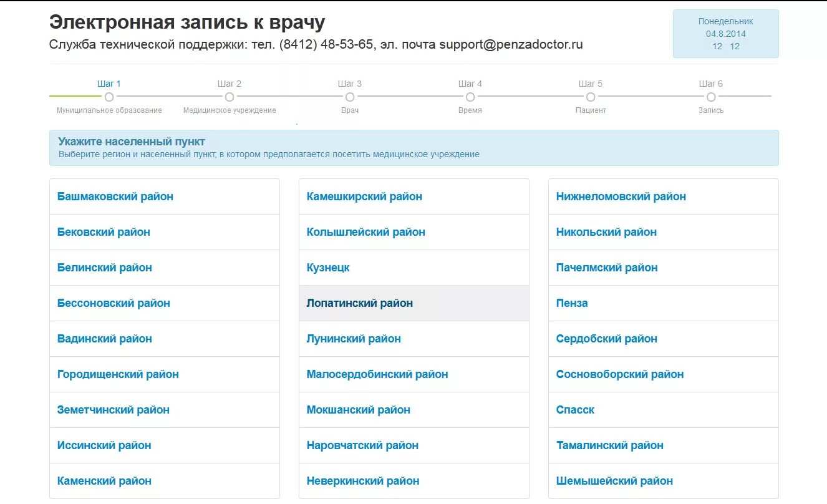Click Шаг 1 step circle
This screenshot has width=827, height=504.
(x=109, y=97)
